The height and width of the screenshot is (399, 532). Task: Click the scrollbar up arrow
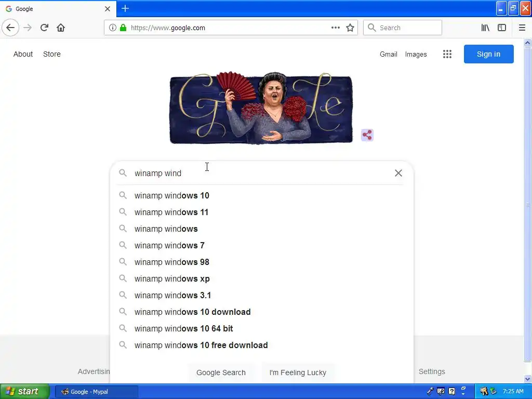[527, 43]
